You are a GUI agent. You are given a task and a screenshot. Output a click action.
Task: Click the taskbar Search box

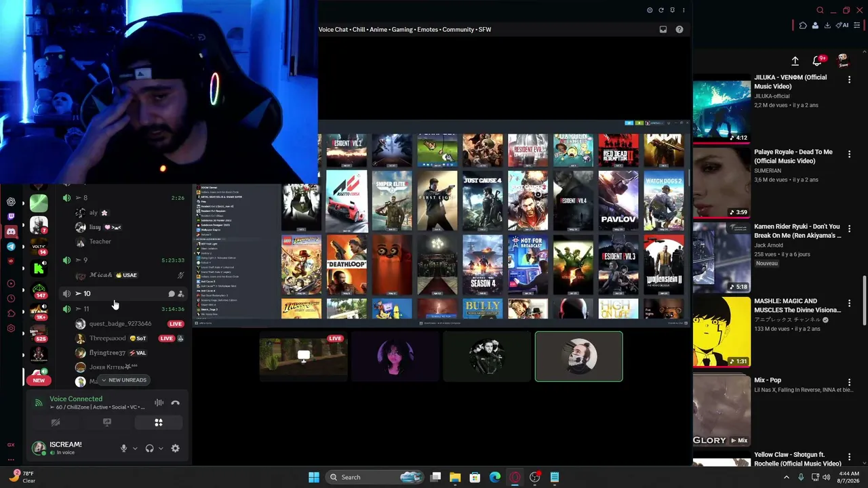374,477
